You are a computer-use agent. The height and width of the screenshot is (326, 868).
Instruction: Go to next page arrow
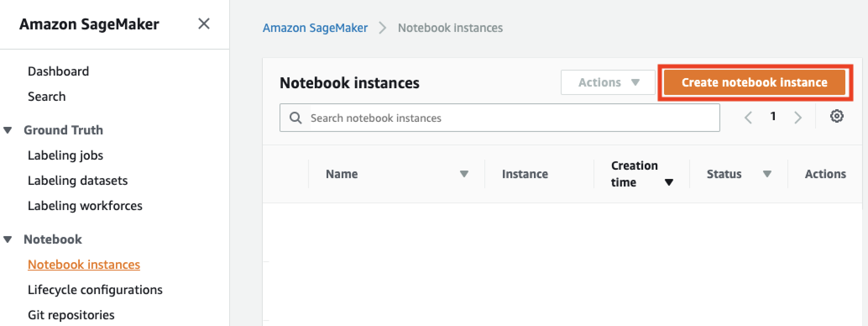coord(798,117)
